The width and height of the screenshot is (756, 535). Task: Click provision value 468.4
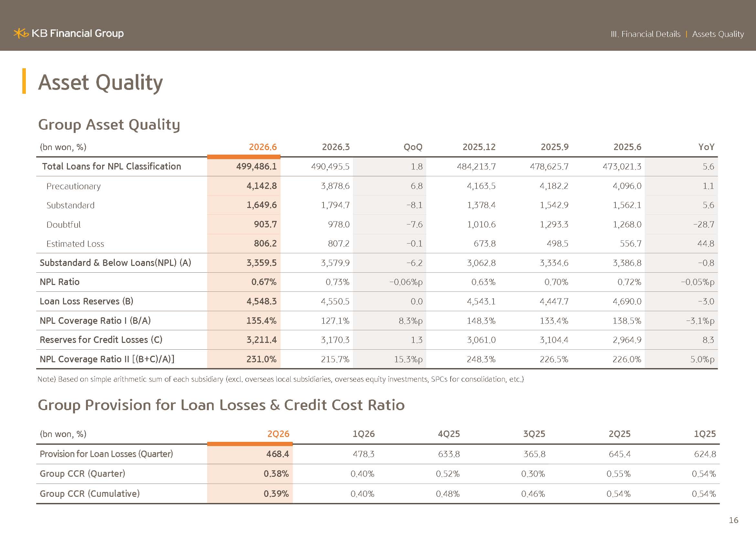click(x=278, y=454)
